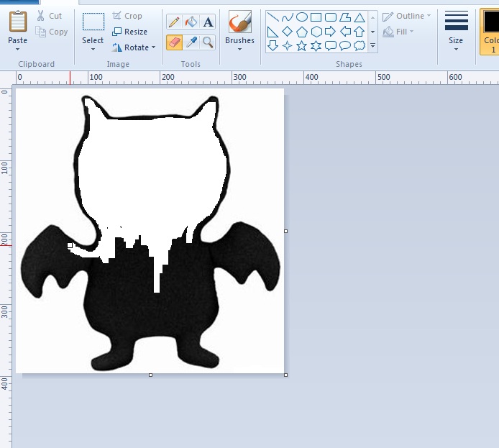Select the Five-point star shape
Image resolution: width=499 pixels, height=448 pixels.
(302, 46)
